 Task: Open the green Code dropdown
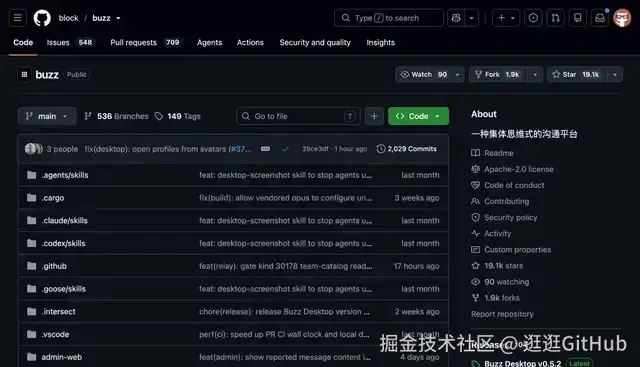pyautogui.click(x=418, y=116)
